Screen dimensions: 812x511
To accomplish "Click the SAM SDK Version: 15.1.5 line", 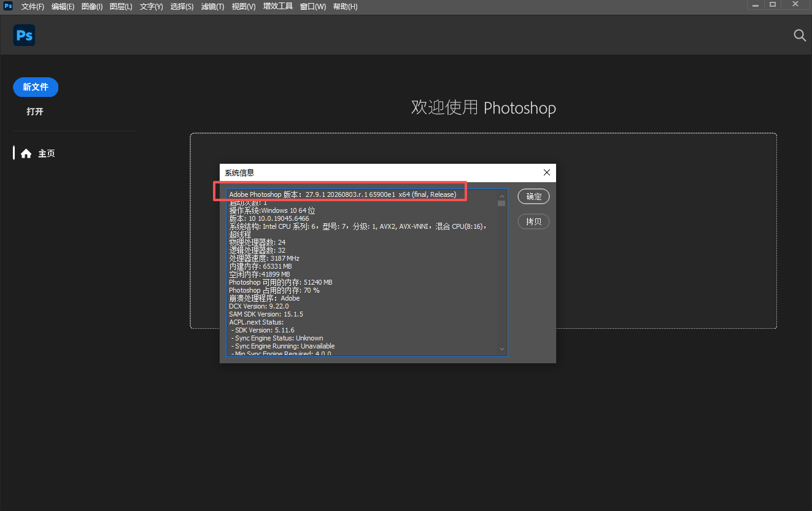I will click(x=266, y=314).
